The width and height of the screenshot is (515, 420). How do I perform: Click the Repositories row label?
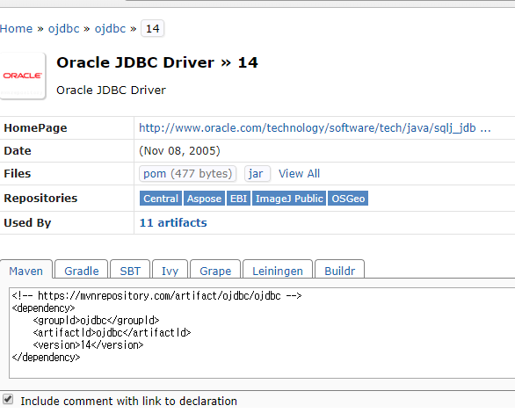coord(40,198)
